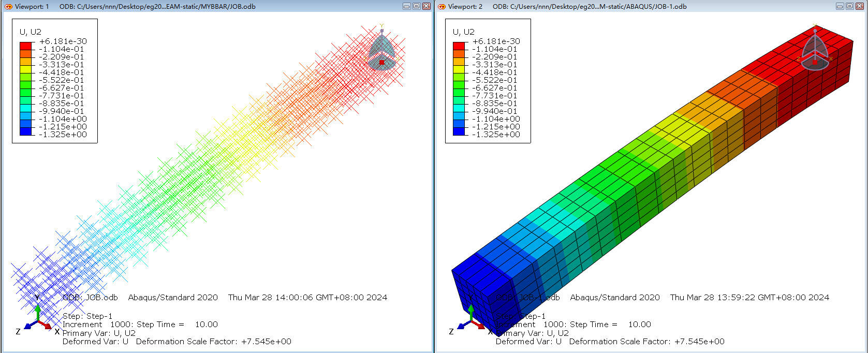Click legend value -1.104e+00 in Viewport 2
The image size is (868, 353).
tap(496, 119)
